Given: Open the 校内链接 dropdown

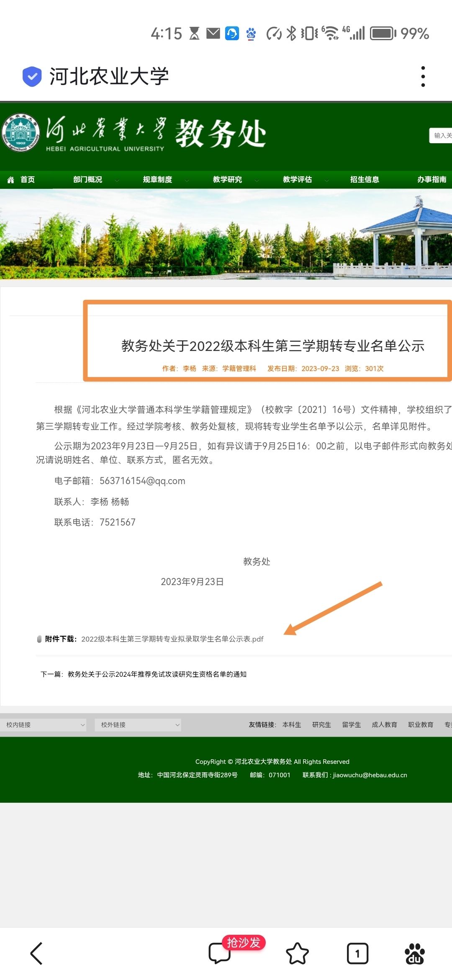Looking at the screenshot, I should (43, 725).
